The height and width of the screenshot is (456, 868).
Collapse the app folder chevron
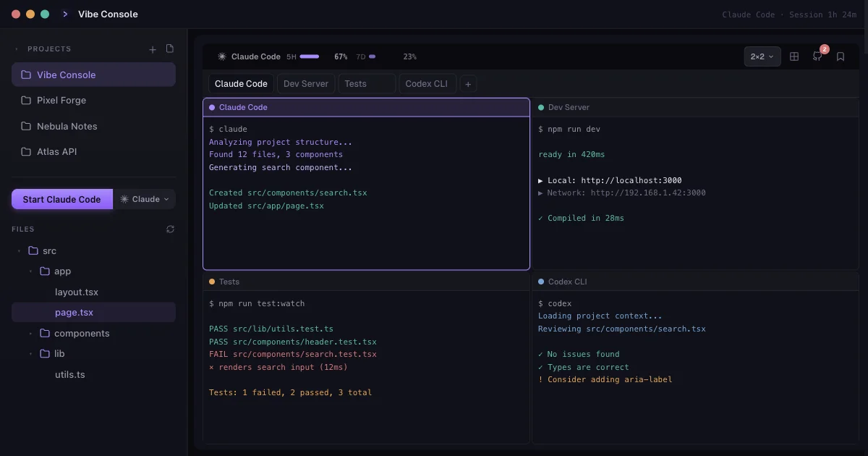click(30, 271)
